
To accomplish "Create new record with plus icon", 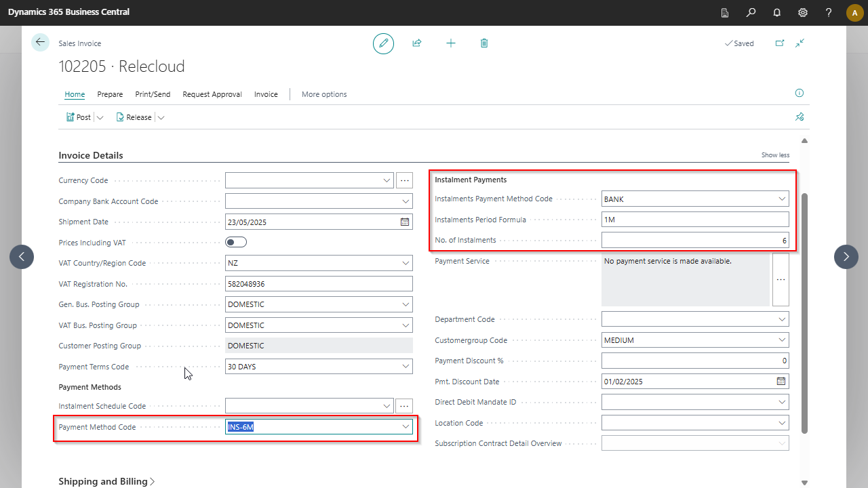I will (451, 43).
